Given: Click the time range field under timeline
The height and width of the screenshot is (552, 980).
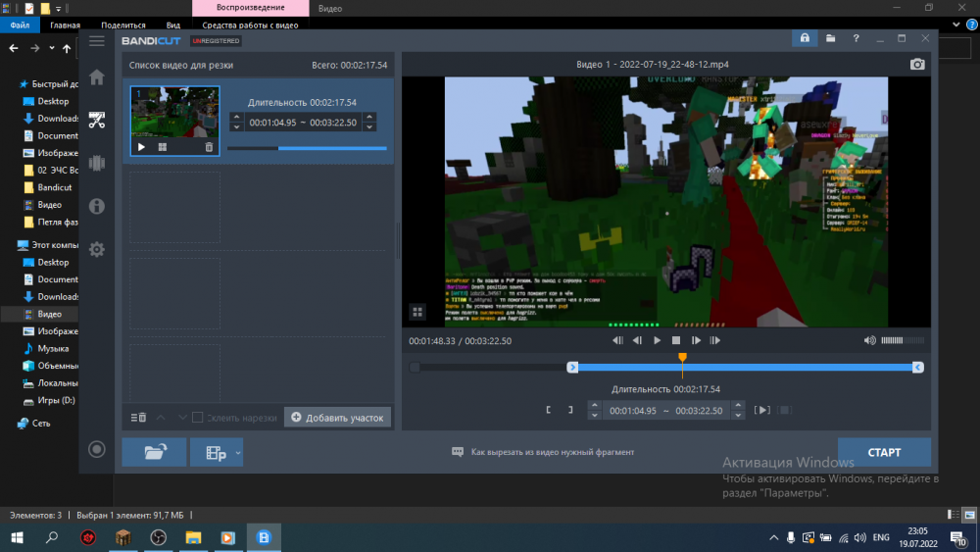Looking at the screenshot, I should [666, 411].
